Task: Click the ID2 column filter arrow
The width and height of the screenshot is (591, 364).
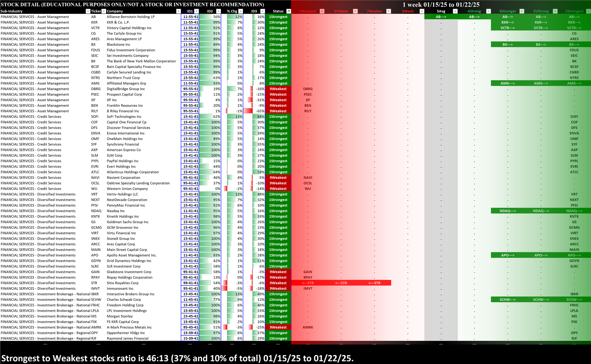Action: click(218, 11)
